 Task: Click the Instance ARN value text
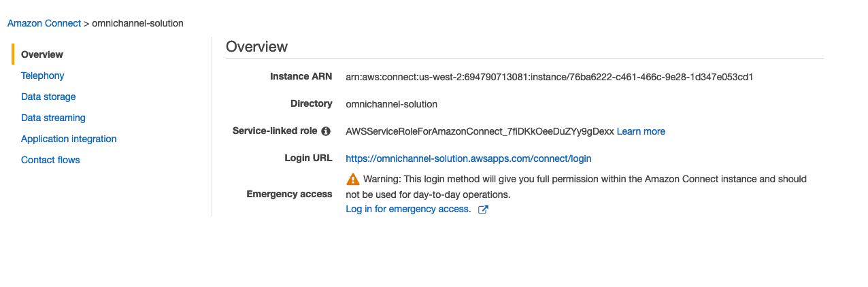(x=549, y=77)
